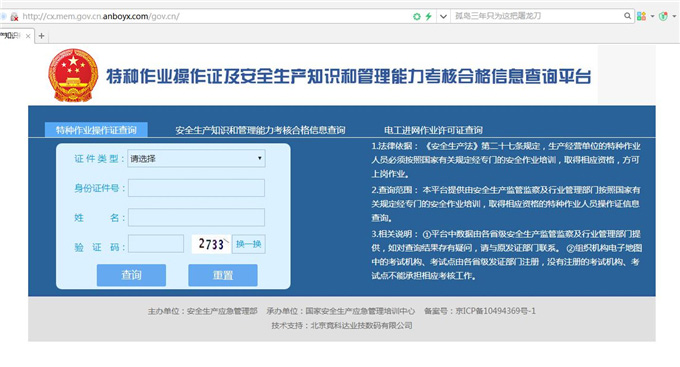The width and height of the screenshot is (680, 367).
Task: Close the current browser tab
Action: point(28,36)
